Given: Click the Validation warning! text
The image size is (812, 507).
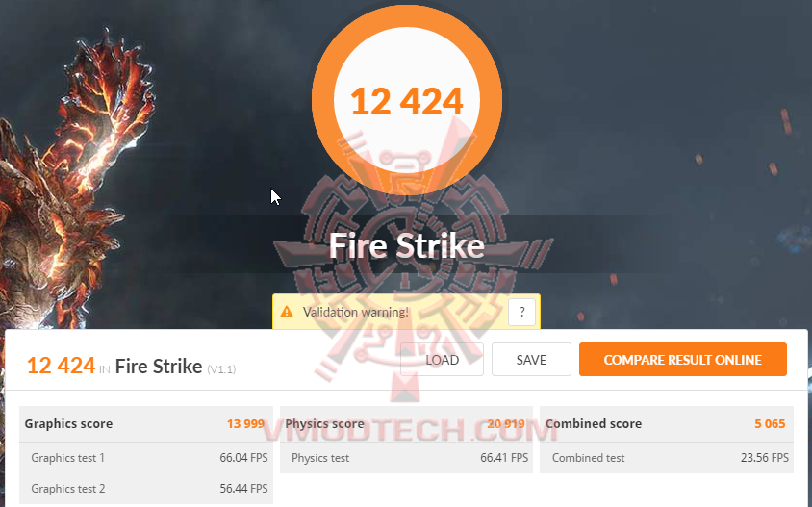Looking at the screenshot, I should [x=356, y=312].
